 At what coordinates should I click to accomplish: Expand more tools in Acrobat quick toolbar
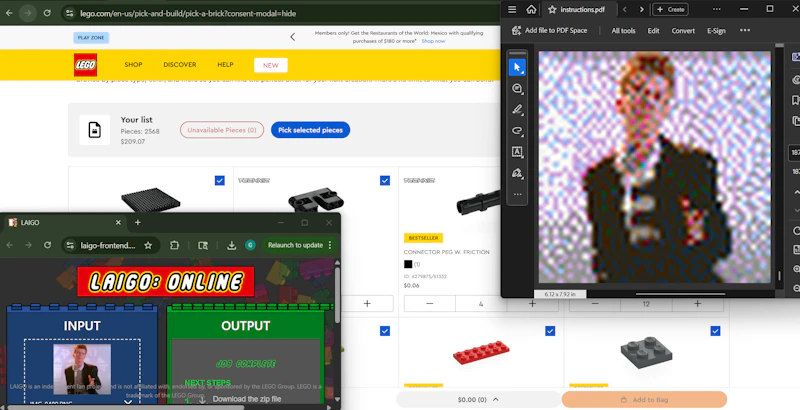coord(517,194)
